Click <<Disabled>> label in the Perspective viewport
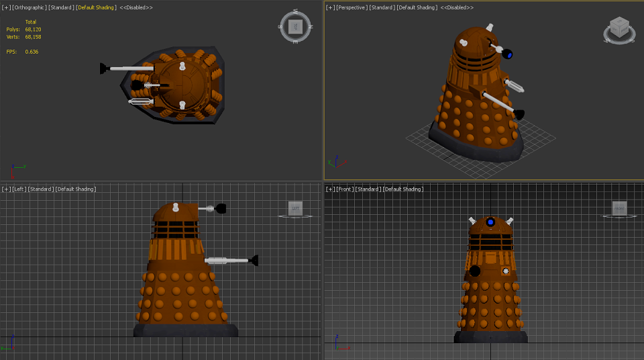Viewport: 644px width, 360px height. tap(457, 7)
